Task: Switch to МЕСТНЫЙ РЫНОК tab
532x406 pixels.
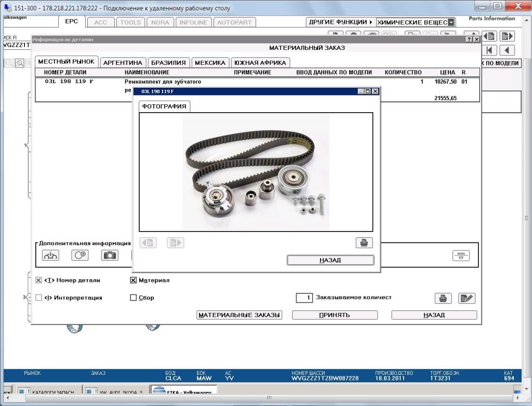Action: (x=66, y=62)
